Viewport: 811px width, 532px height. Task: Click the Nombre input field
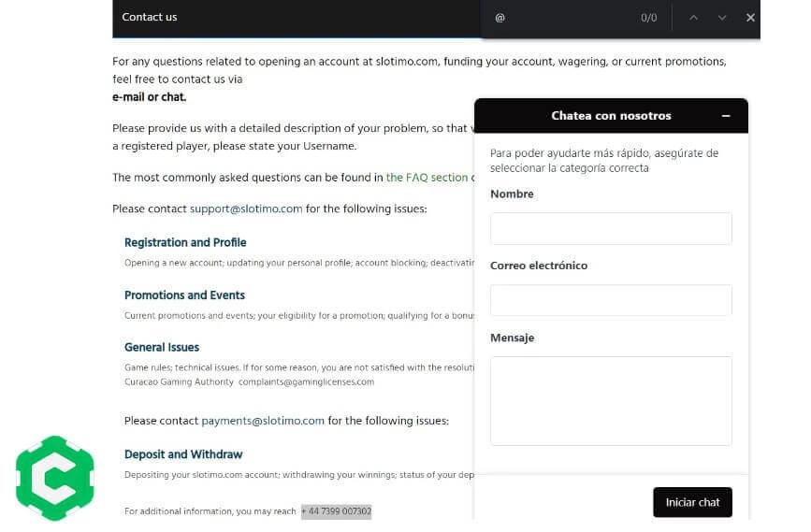611,228
